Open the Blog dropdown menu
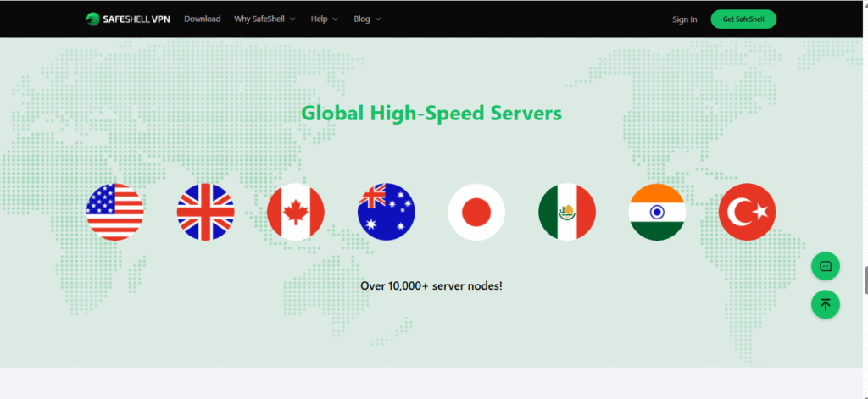Screen dimensions: 868x399 pos(367,19)
